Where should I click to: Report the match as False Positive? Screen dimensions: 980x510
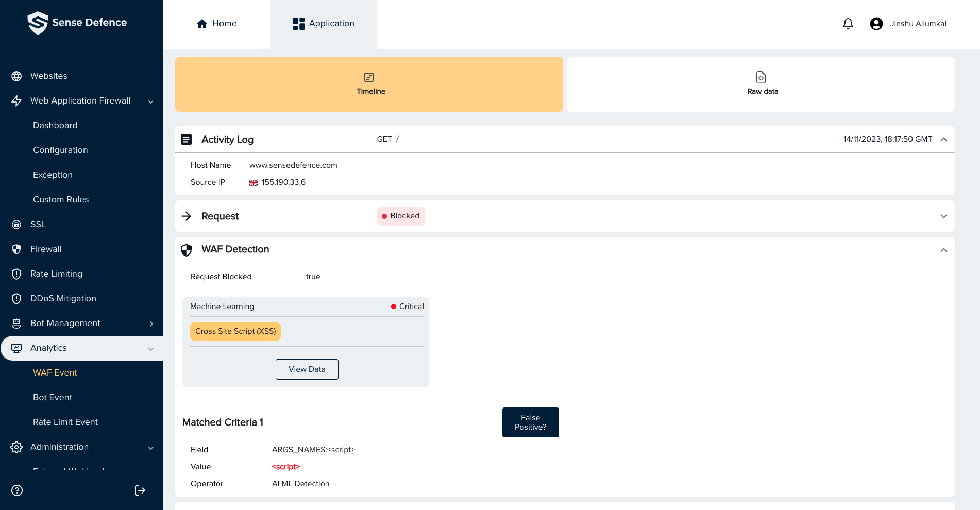[x=530, y=422]
